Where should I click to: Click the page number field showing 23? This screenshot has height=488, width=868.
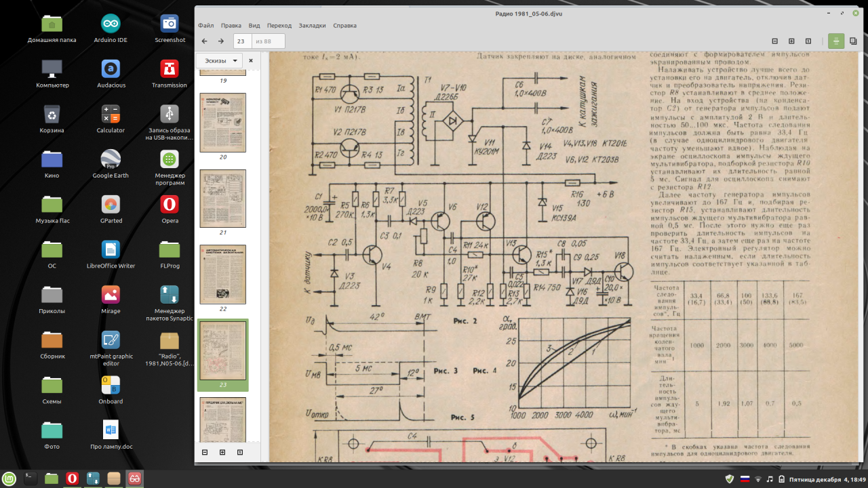[x=242, y=41]
